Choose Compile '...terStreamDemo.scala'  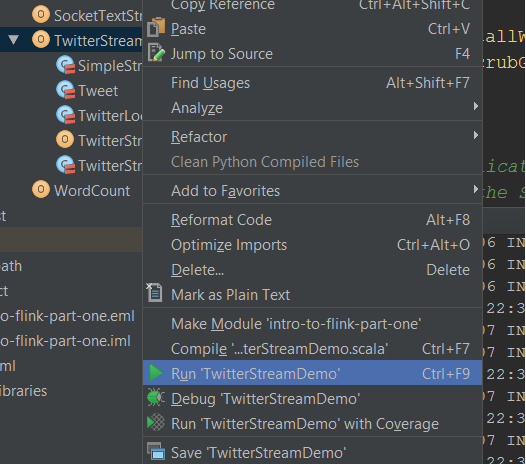[x=312, y=349]
